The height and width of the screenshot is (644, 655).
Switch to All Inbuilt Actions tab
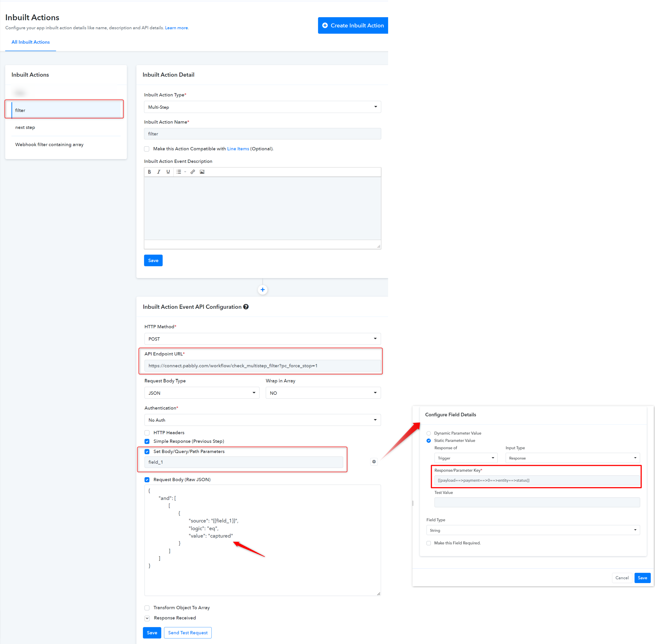tap(30, 42)
